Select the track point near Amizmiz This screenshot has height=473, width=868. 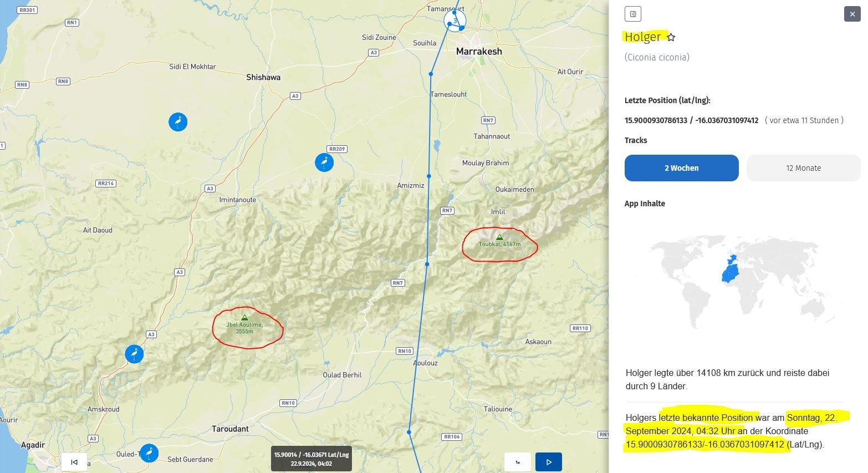click(x=428, y=176)
